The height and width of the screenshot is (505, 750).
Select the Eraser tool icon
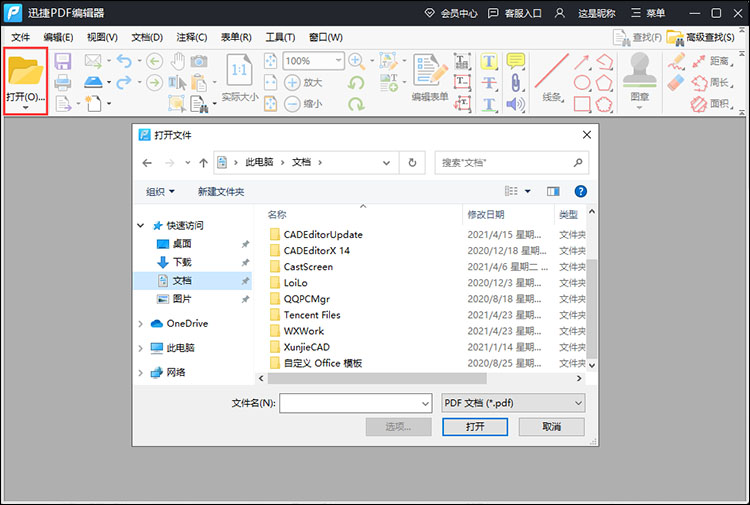[676, 82]
